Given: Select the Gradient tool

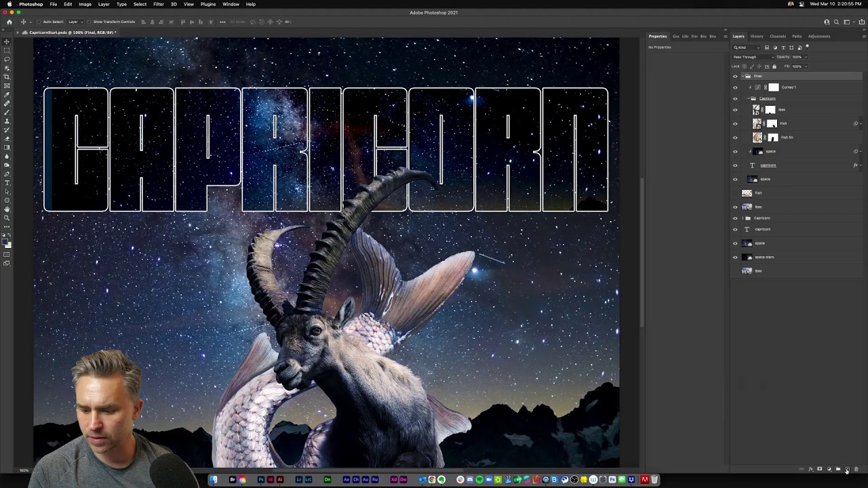Looking at the screenshot, I should pyautogui.click(x=7, y=148).
